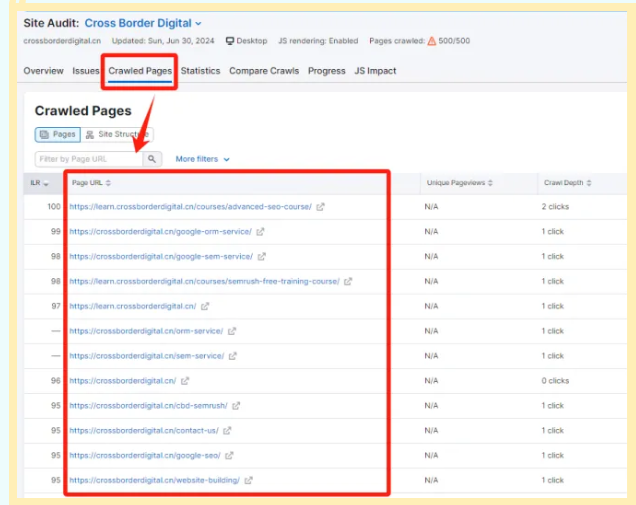
Task: Open external link icon for google-sem-service URL
Action: [262, 256]
